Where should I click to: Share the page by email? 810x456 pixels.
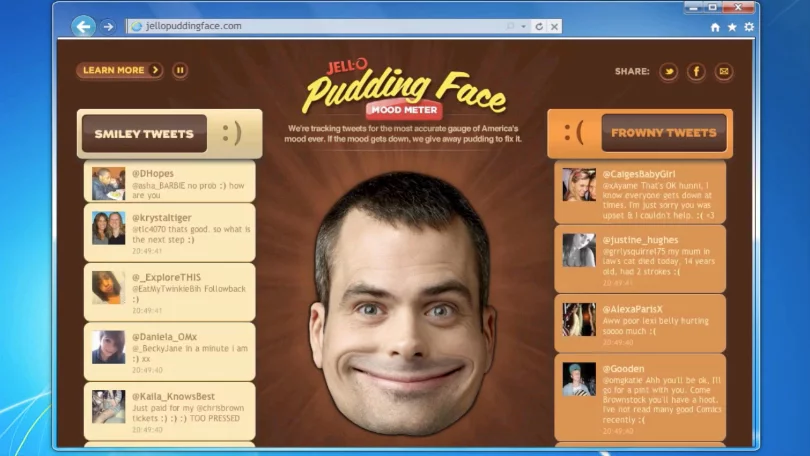723,72
